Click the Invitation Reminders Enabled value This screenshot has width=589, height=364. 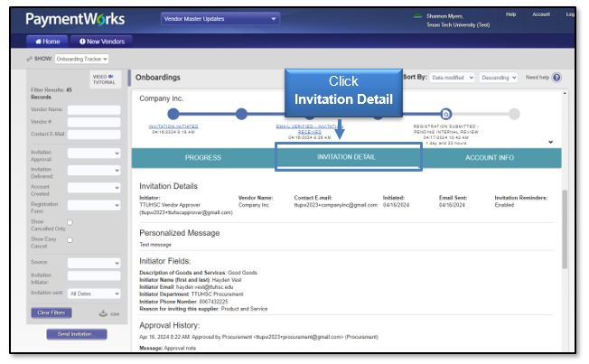(x=504, y=205)
